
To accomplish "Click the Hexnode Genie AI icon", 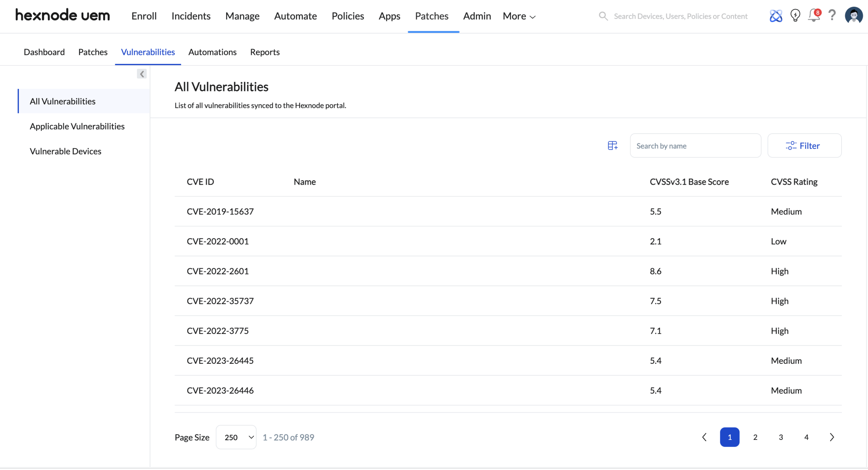I will coord(775,16).
